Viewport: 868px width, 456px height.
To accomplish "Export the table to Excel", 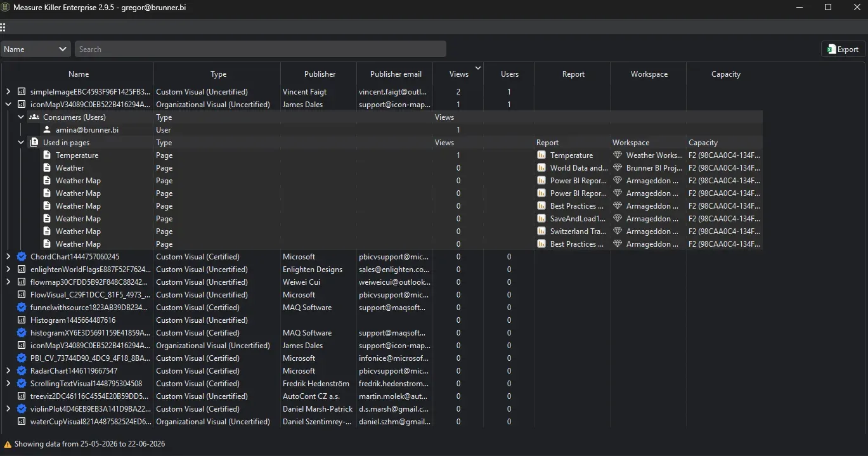I will tap(843, 49).
